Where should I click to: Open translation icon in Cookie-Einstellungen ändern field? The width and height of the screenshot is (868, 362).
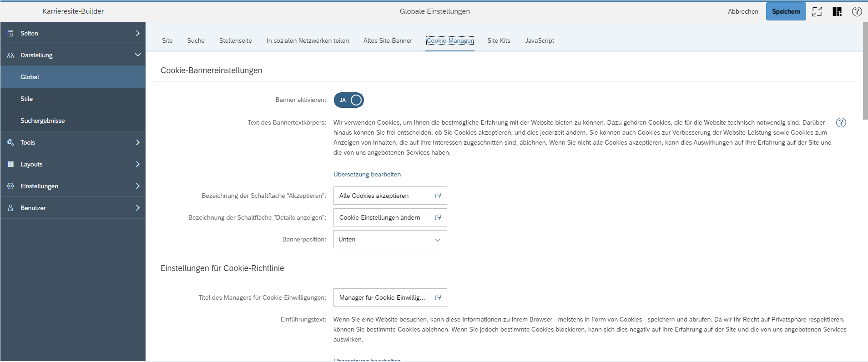[x=438, y=217]
